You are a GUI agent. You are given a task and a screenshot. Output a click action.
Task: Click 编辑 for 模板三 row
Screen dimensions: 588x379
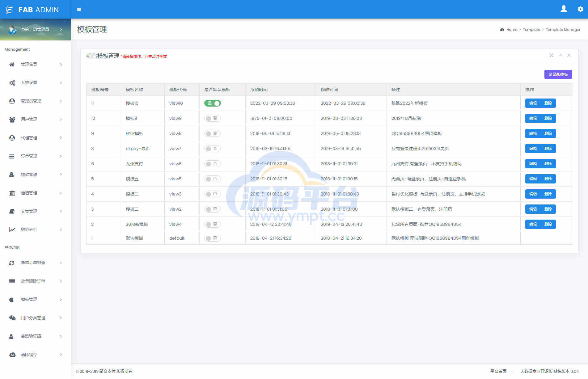pos(533,194)
